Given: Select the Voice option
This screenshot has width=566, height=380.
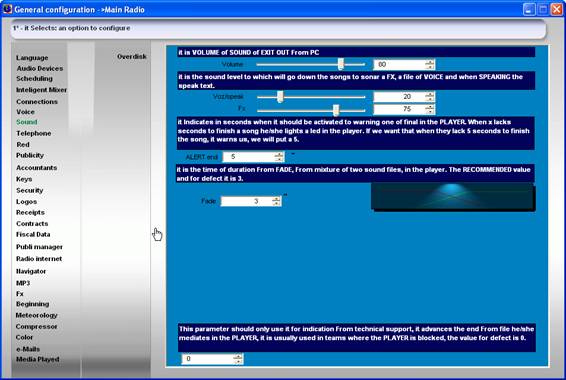Looking at the screenshot, I should pos(25,112).
